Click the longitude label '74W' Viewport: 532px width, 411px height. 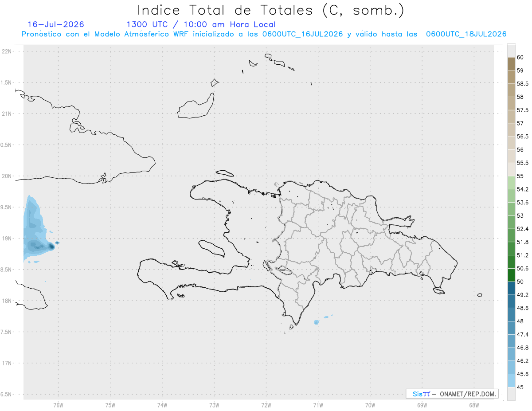point(162,405)
